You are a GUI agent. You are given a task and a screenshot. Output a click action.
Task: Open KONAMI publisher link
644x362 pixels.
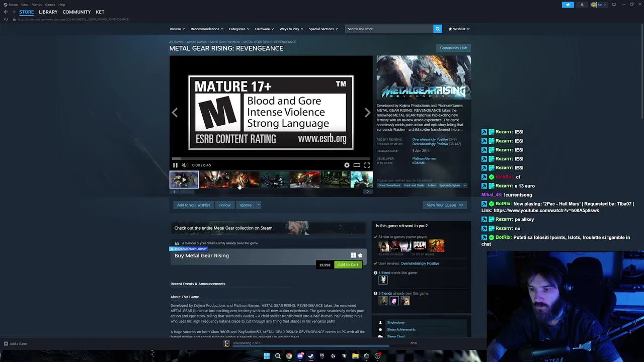coord(419,163)
